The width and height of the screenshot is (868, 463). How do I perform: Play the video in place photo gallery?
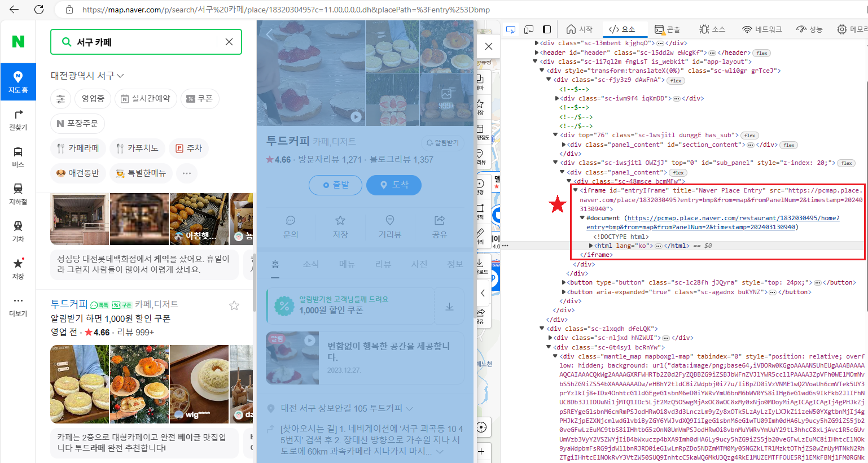click(356, 117)
